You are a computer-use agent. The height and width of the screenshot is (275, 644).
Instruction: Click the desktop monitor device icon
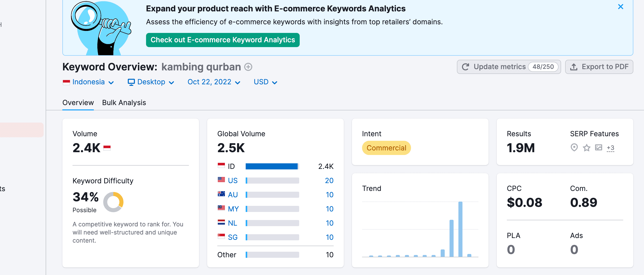[x=131, y=82]
